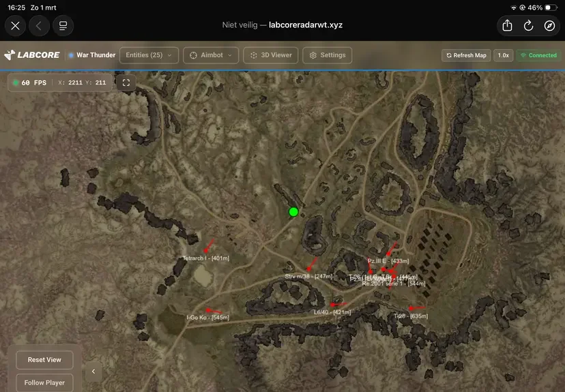This screenshot has width=565, height=392.
Task: Expand the Entities (25) dropdown
Action: (x=149, y=55)
